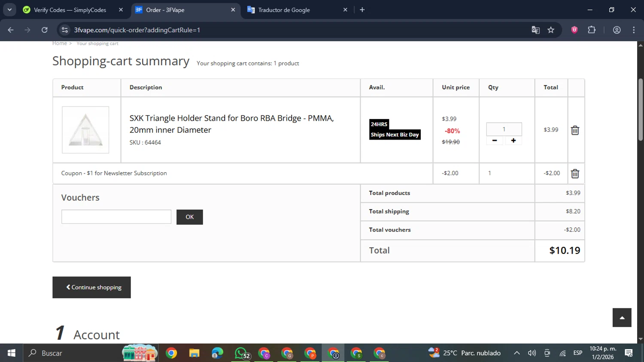Bookmark this page with star icon
This screenshot has width=644, height=362.
click(x=551, y=30)
